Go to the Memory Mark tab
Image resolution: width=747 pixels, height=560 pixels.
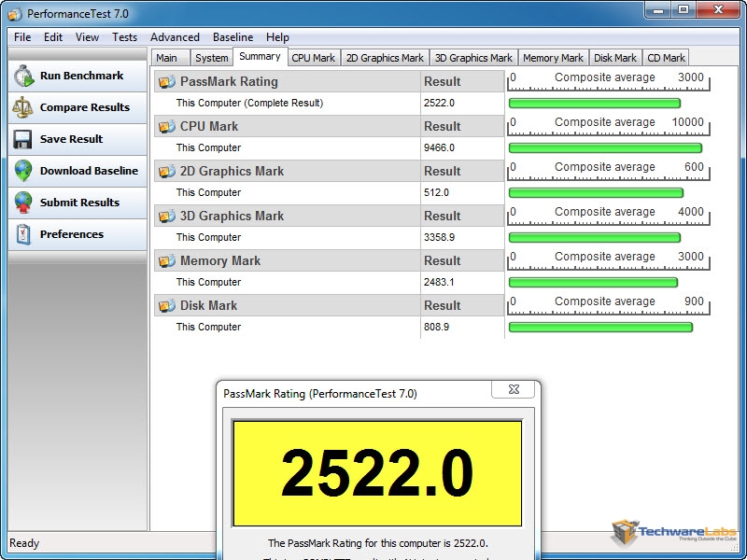[x=553, y=58]
